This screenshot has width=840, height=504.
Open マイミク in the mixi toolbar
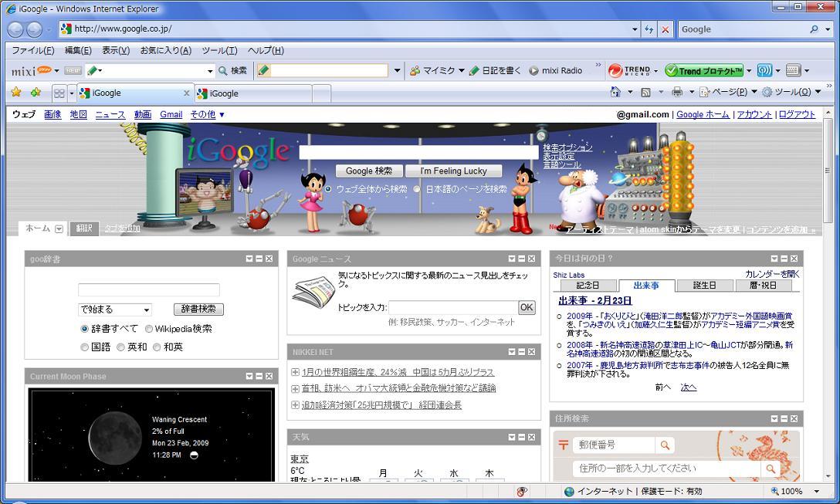point(433,71)
